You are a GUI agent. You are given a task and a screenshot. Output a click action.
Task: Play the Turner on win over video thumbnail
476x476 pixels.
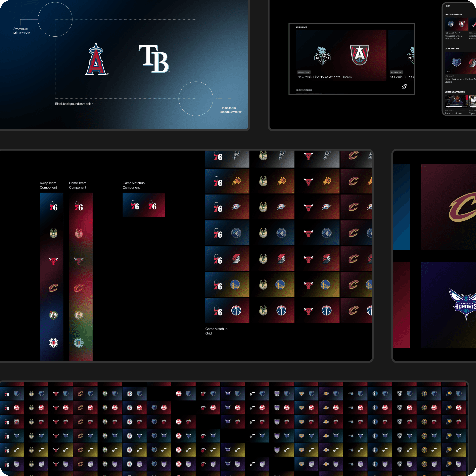click(456, 101)
